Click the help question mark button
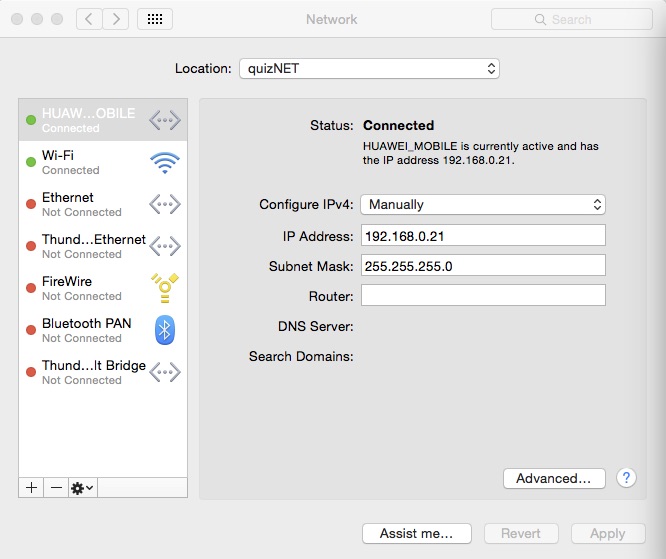The image size is (666, 559). click(627, 478)
